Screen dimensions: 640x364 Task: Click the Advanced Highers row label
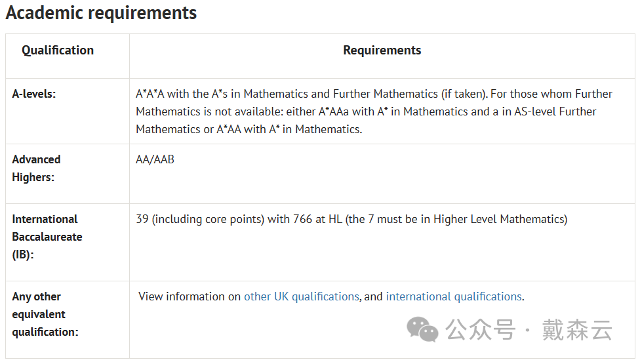click(x=36, y=168)
